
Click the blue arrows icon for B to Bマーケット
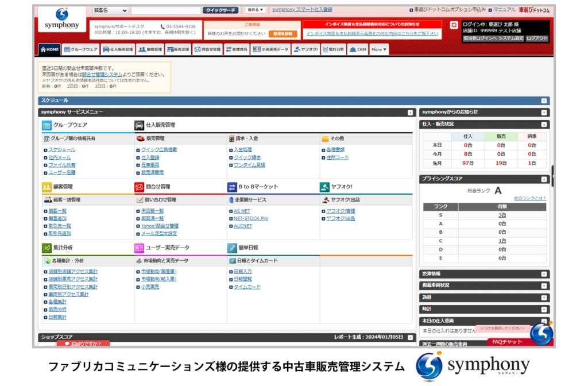[232, 187]
